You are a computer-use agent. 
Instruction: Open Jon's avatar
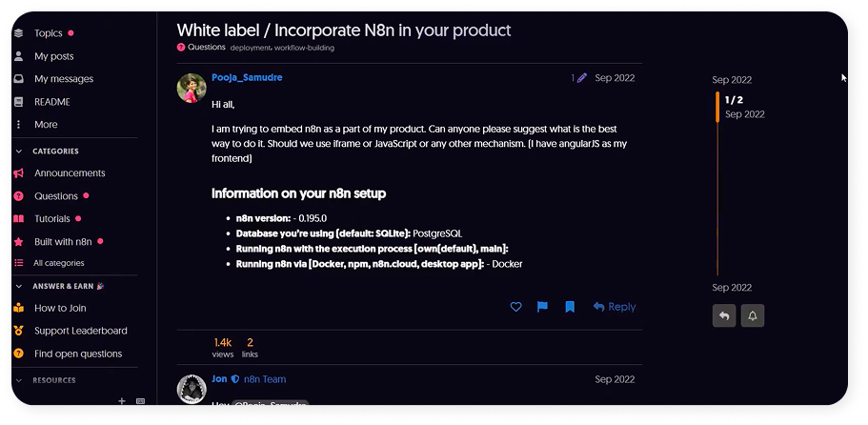click(192, 389)
